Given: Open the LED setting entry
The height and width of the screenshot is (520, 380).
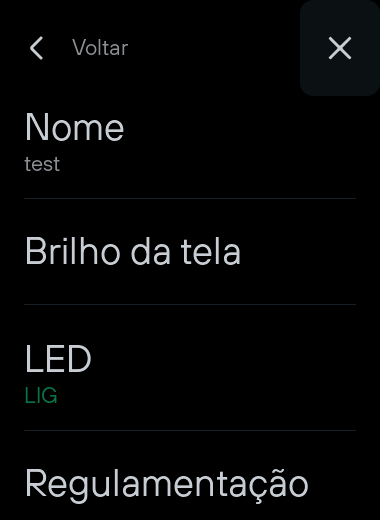Looking at the screenshot, I should (190, 367).
